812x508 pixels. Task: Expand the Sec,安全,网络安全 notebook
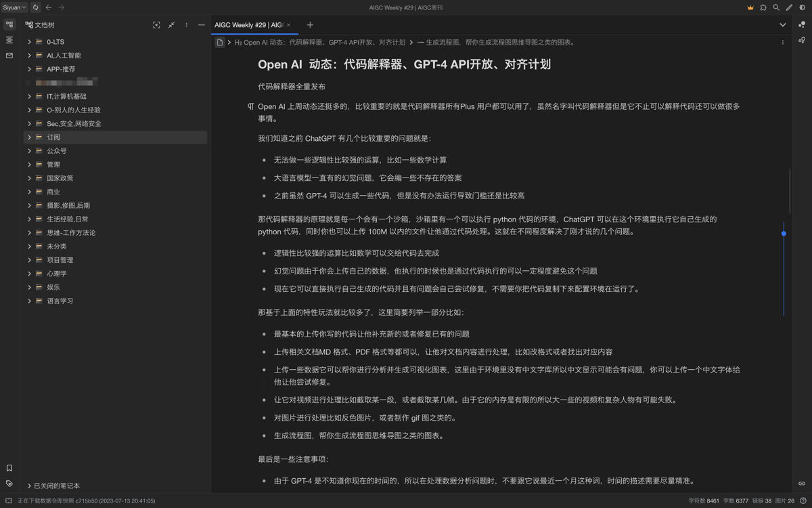coord(29,124)
